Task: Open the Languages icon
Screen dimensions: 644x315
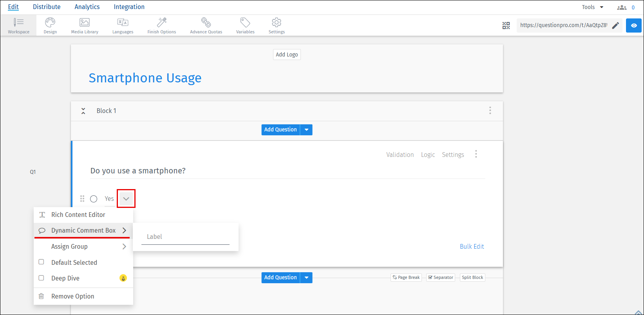Action: coord(123,25)
